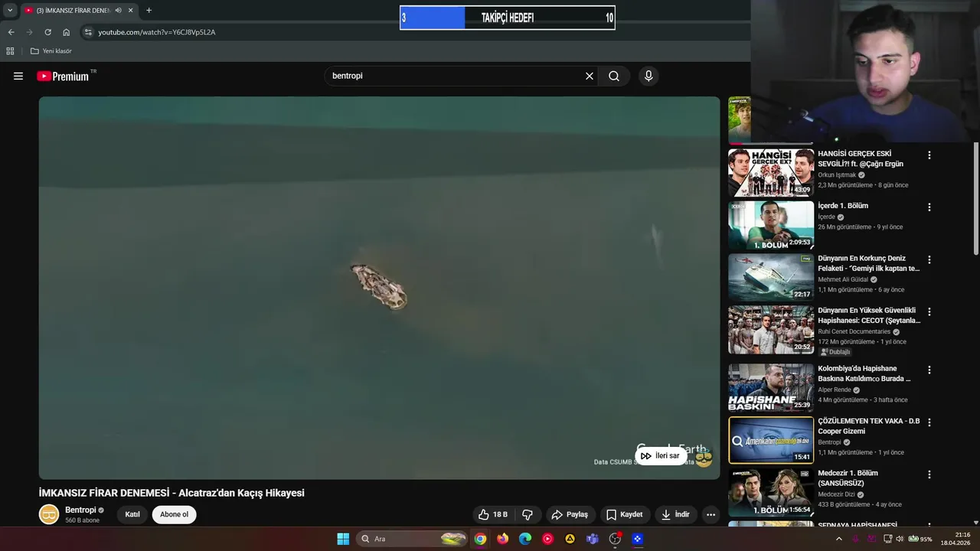Save the video with Kaydet
The height and width of the screenshot is (551, 980).
[625, 514]
